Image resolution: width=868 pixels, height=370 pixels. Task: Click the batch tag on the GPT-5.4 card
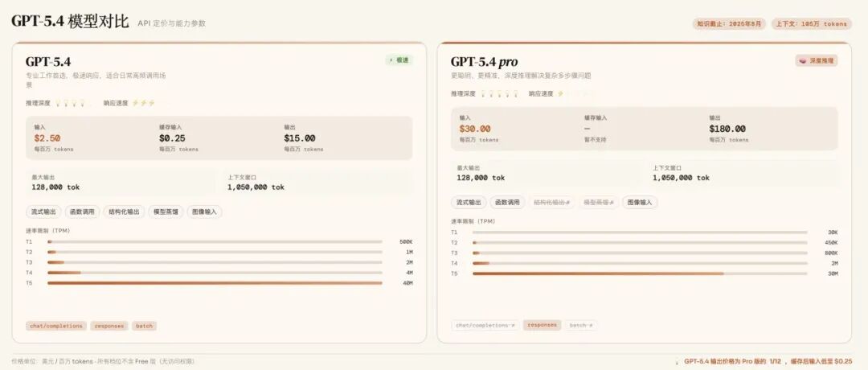145,326
